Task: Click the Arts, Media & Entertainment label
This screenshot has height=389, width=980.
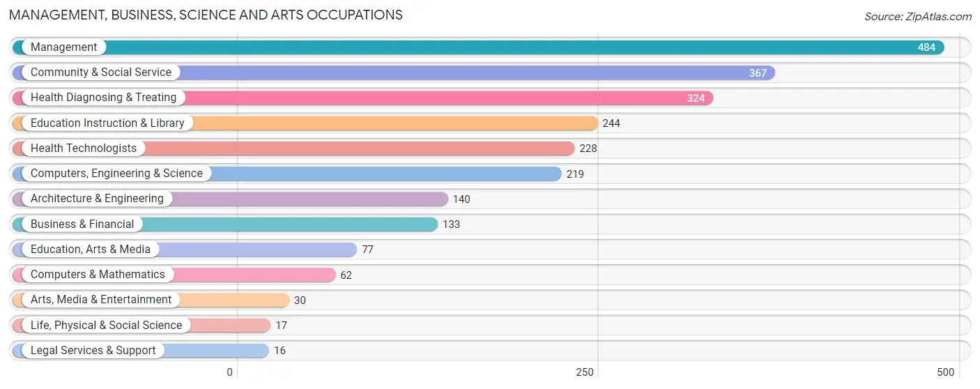Action: [x=101, y=300]
